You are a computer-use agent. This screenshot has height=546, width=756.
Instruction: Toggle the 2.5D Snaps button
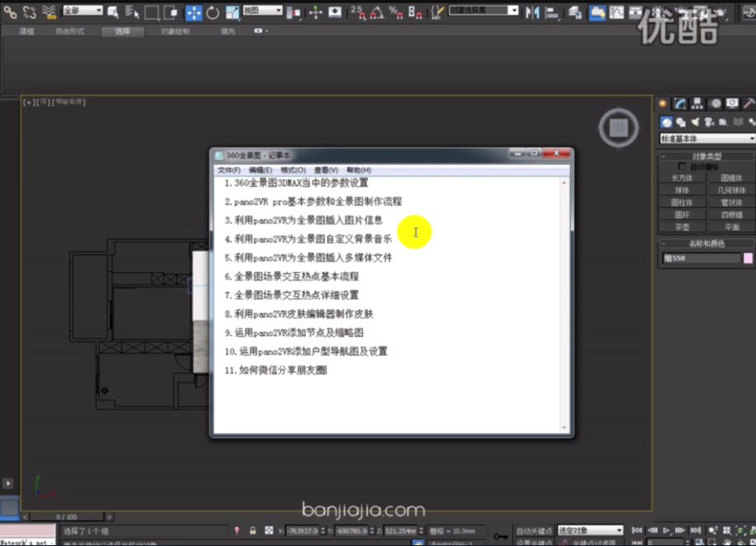click(358, 12)
